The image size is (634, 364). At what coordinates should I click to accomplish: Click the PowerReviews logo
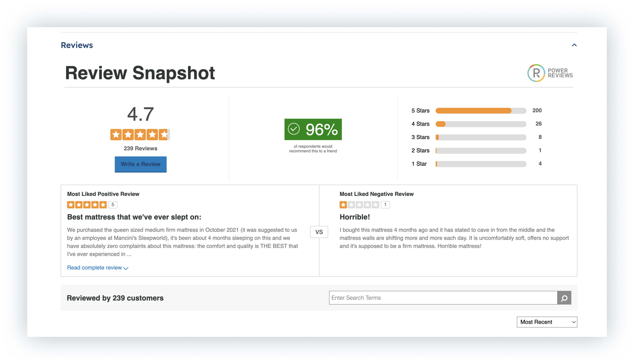[550, 73]
